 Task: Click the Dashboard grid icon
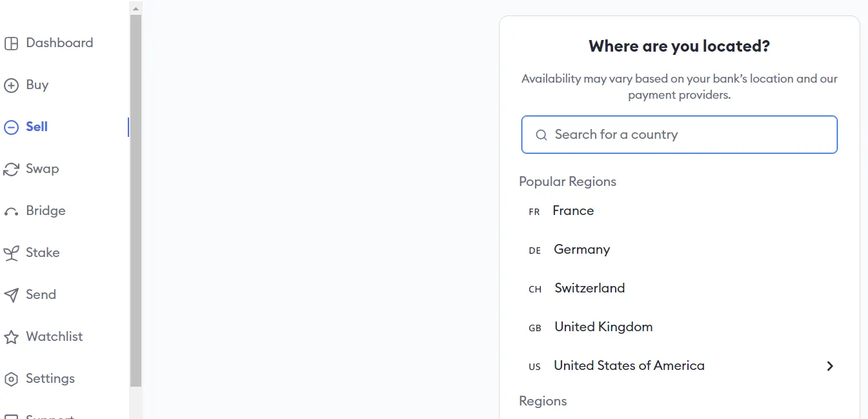pos(11,43)
